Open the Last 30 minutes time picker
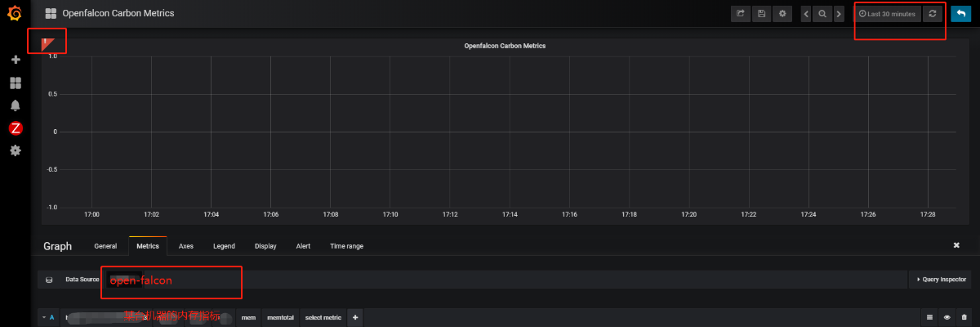This screenshot has width=980, height=327. pos(887,14)
